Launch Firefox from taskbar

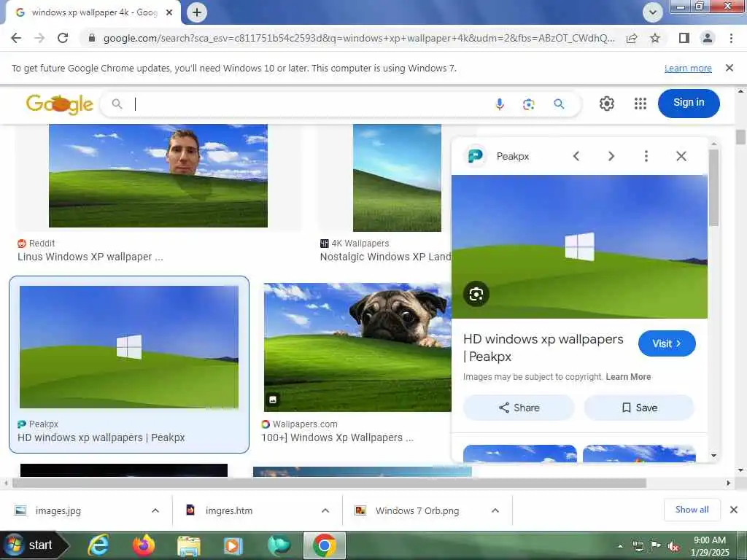[144, 545]
